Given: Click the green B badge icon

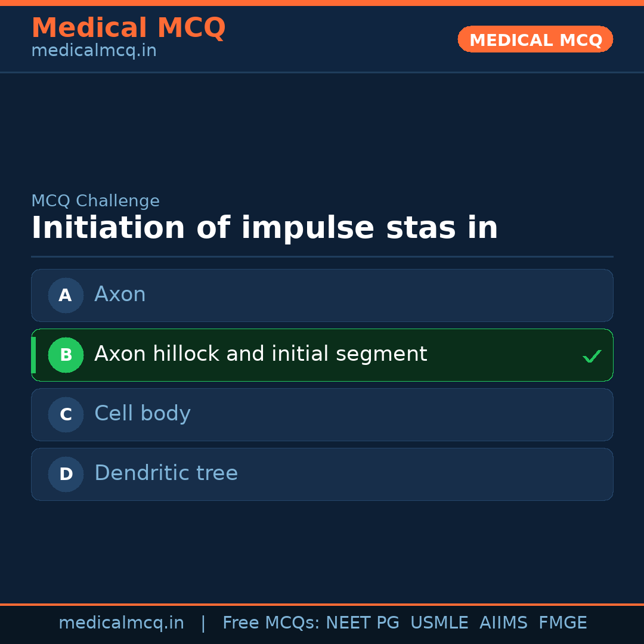Looking at the screenshot, I should (66, 355).
